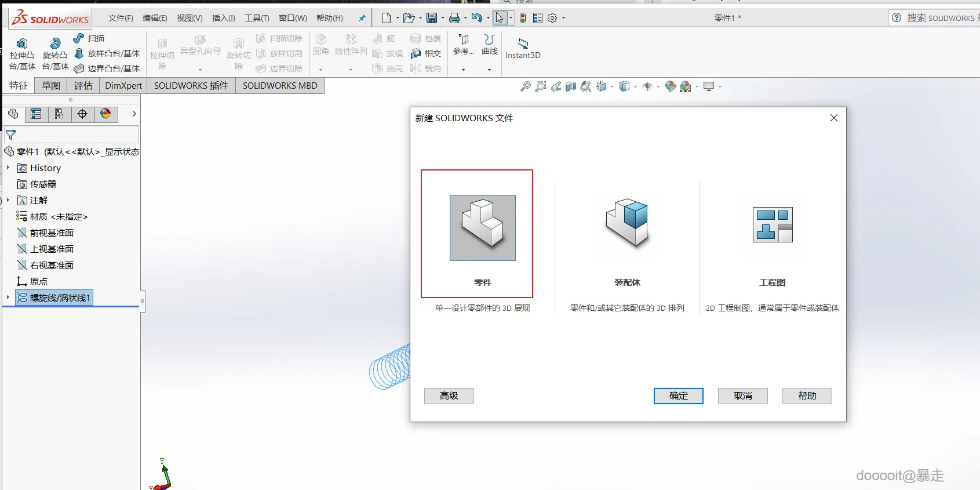Open the 窗口(W) menu
The height and width of the screenshot is (490, 980).
[x=293, y=18]
